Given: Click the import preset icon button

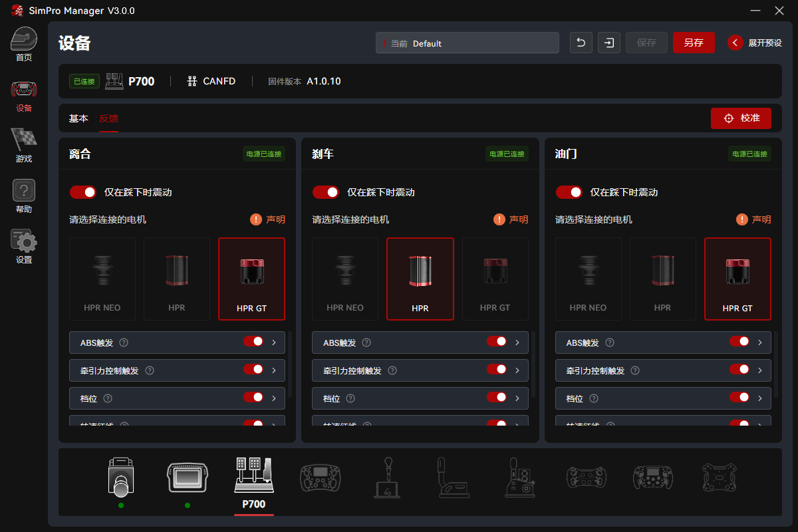Looking at the screenshot, I should pos(608,43).
